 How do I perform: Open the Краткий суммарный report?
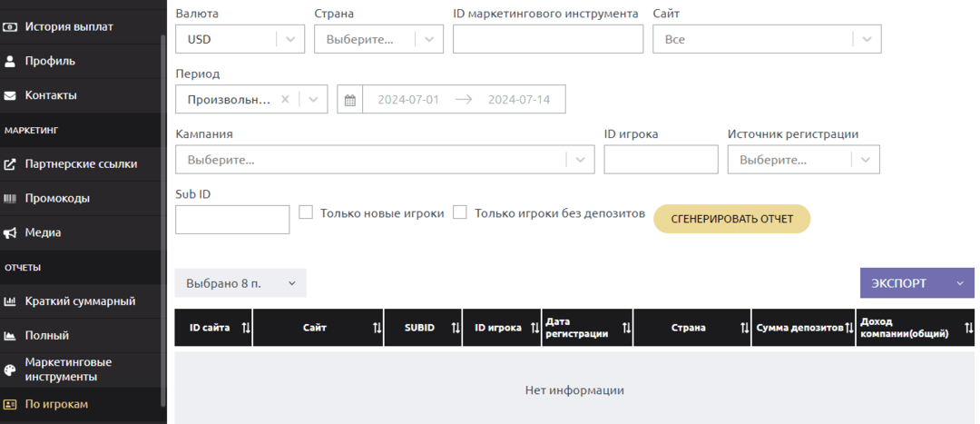point(81,301)
